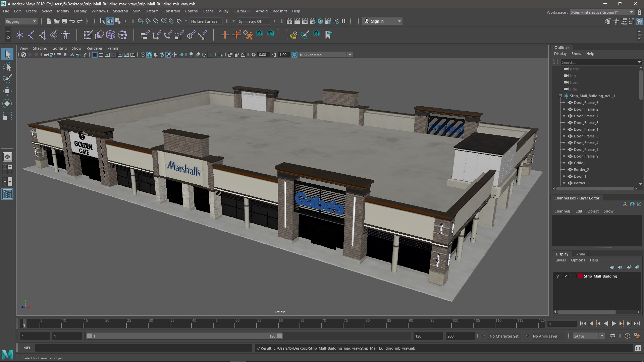644x362 pixels.
Task: Click the red Strip_Mall_Building layer color swatch
Action: pyautogui.click(x=580, y=276)
